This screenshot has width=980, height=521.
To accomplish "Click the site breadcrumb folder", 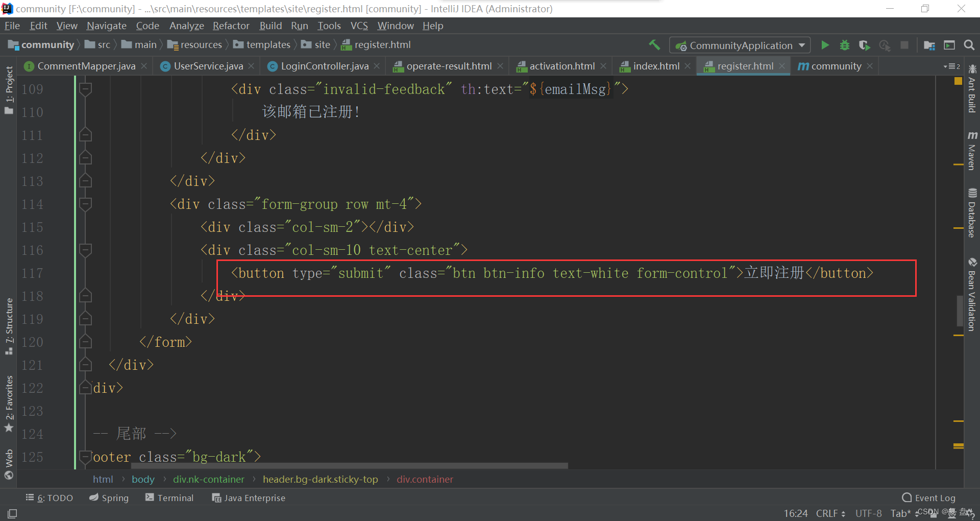I will [x=316, y=45].
